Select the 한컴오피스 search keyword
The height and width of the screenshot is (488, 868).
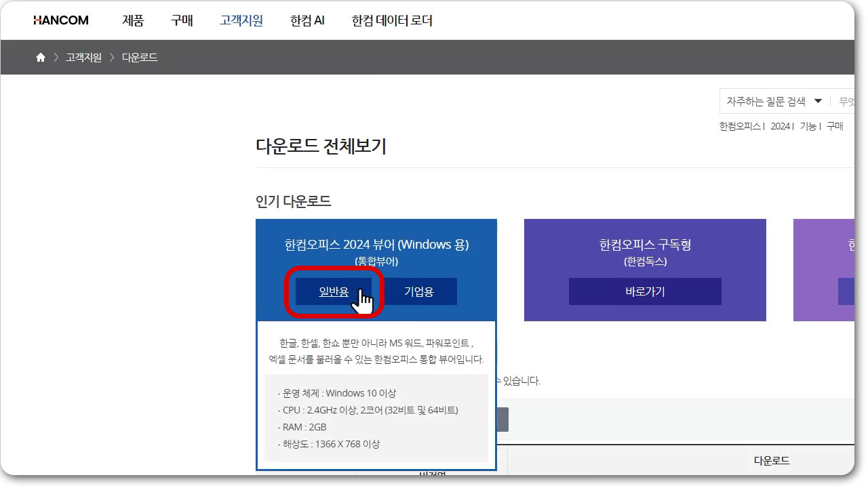tap(740, 126)
